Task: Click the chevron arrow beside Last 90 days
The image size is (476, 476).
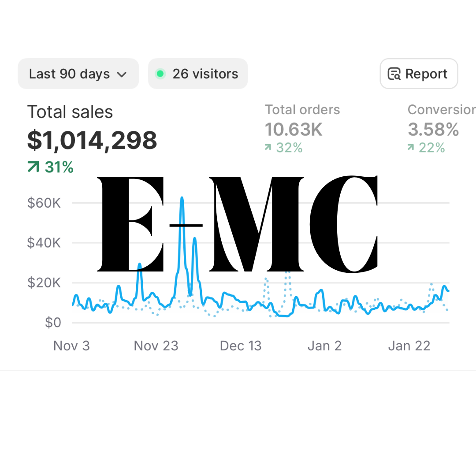Action: pyautogui.click(x=122, y=74)
